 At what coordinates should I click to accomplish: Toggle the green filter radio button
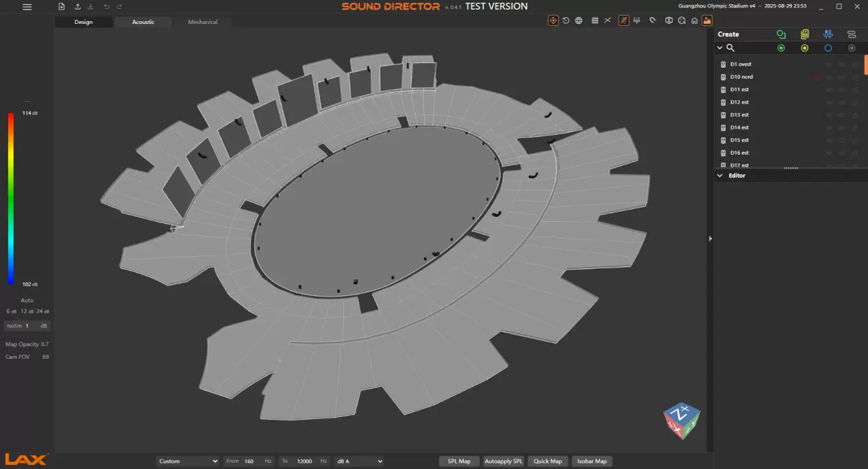point(781,48)
